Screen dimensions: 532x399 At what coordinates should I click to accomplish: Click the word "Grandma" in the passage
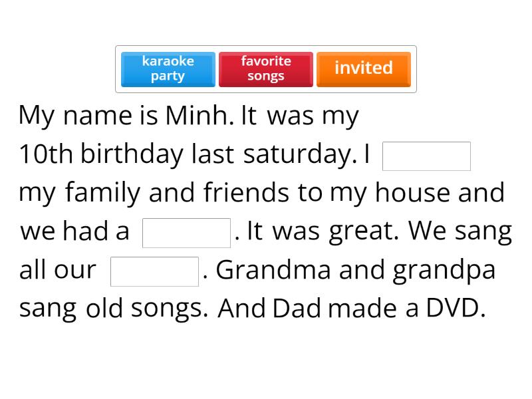(273, 270)
